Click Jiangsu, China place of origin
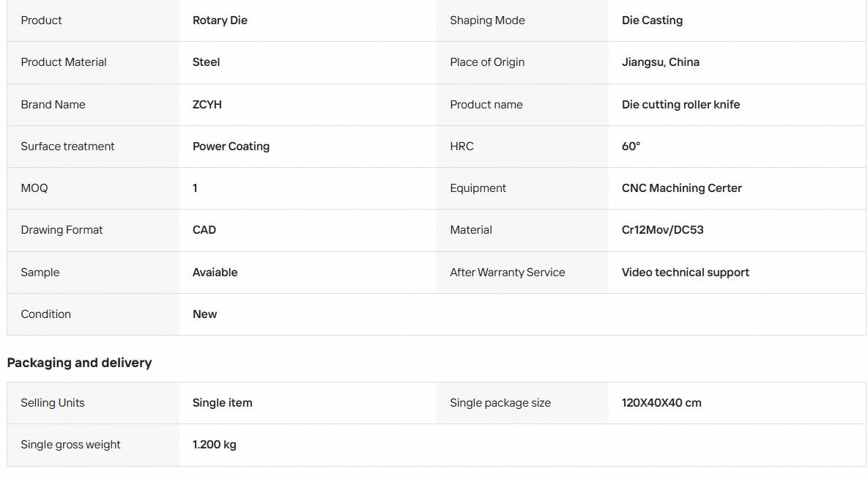The image size is (868, 477). tap(661, 62)
